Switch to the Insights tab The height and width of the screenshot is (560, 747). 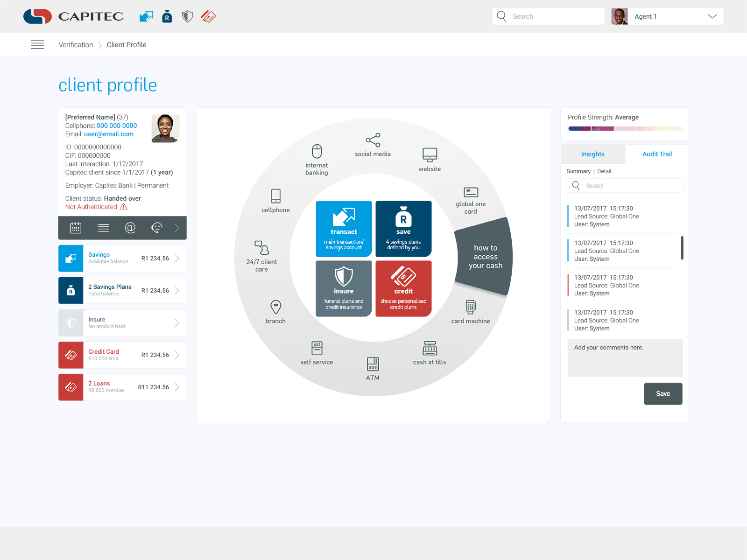click(592, 154)
